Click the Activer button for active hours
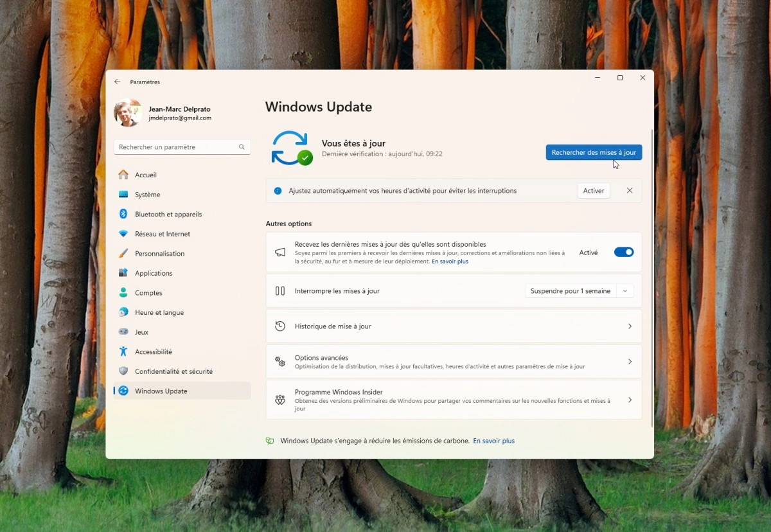771x532 pixels. click(x=594, y=191)
